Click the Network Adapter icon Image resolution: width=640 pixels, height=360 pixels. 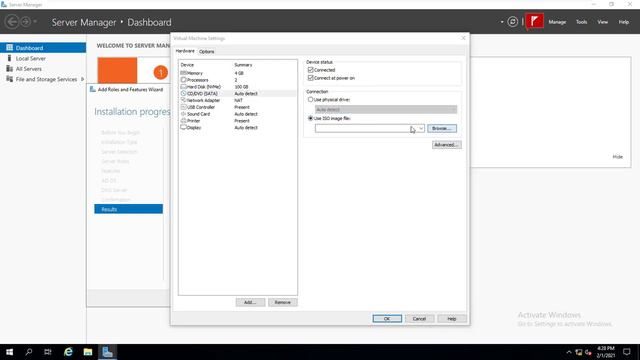click(x=183, y=100)
